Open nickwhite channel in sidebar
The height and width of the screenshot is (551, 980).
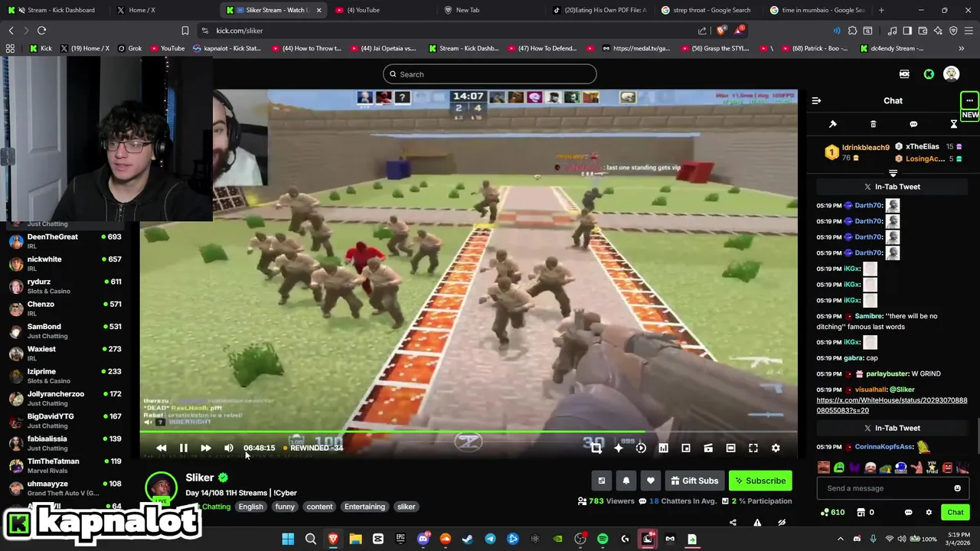point(65,263)
